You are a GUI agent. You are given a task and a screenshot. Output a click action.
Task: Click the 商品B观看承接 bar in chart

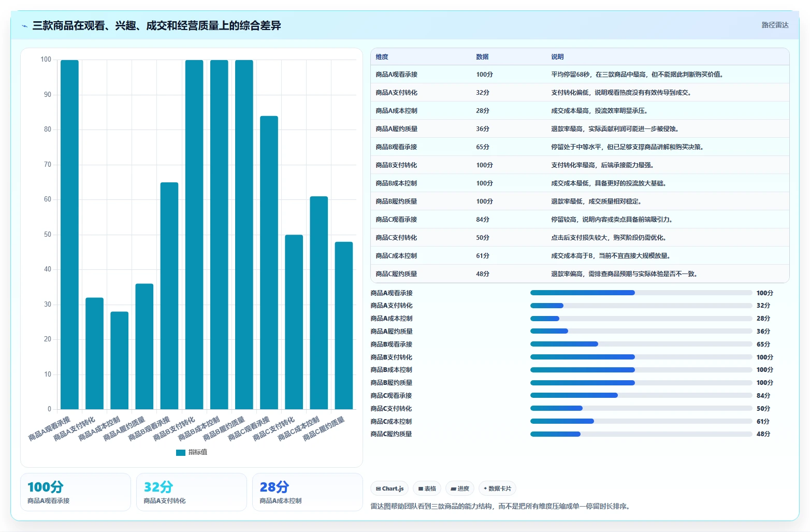coord(169,296)
